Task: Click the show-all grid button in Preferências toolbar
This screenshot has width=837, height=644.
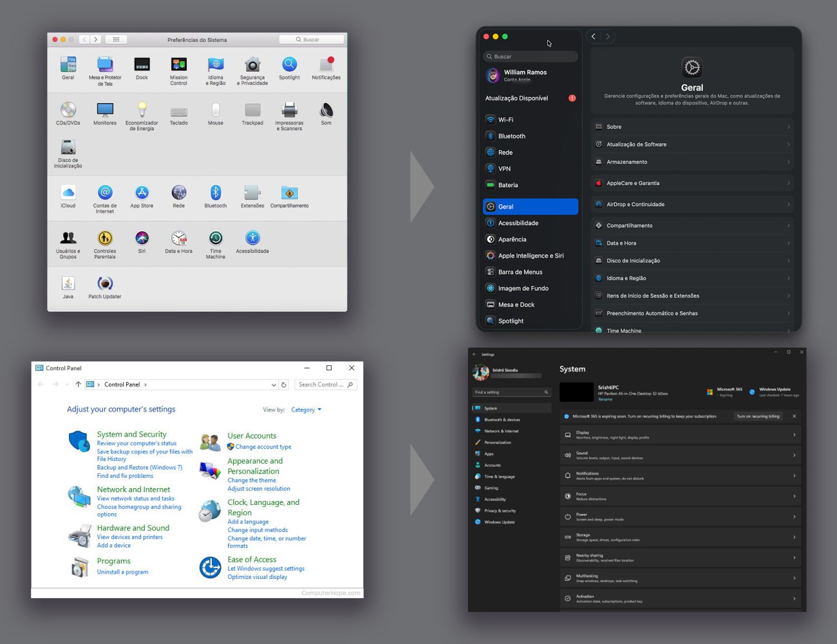Action: 116,40
